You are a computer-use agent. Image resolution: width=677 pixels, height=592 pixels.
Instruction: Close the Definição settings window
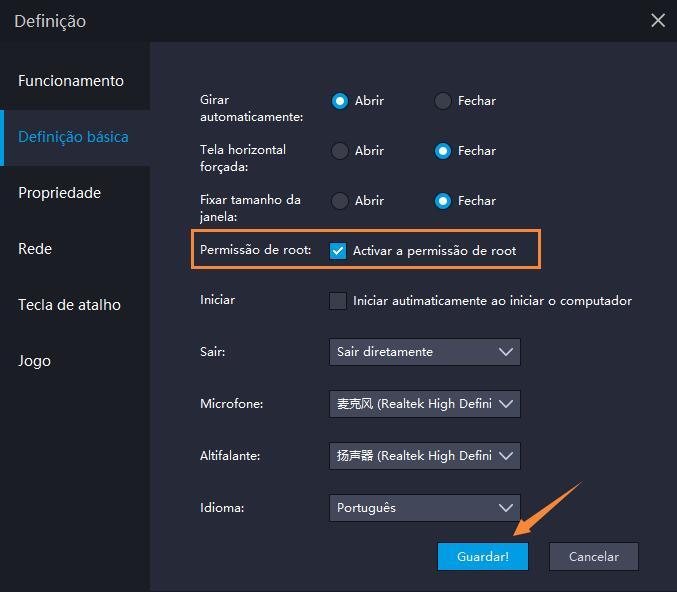(658, 20)
